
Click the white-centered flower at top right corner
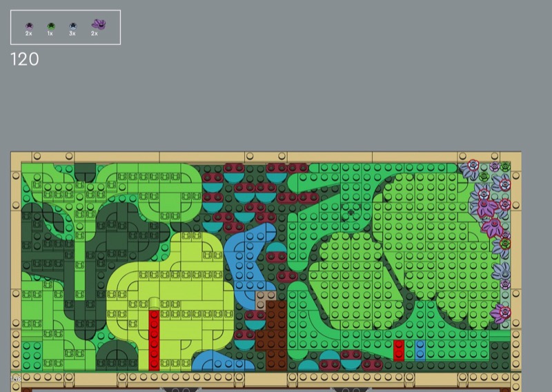[473, 166]
